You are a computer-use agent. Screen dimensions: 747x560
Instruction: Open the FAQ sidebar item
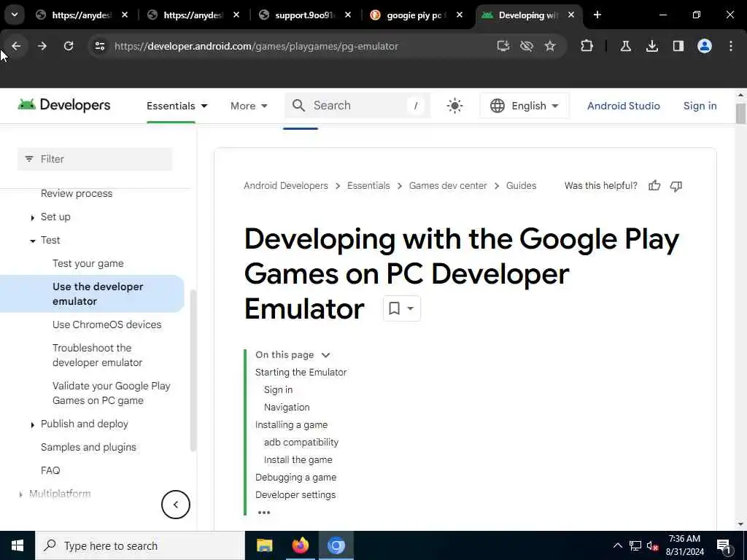coord(50,470)
